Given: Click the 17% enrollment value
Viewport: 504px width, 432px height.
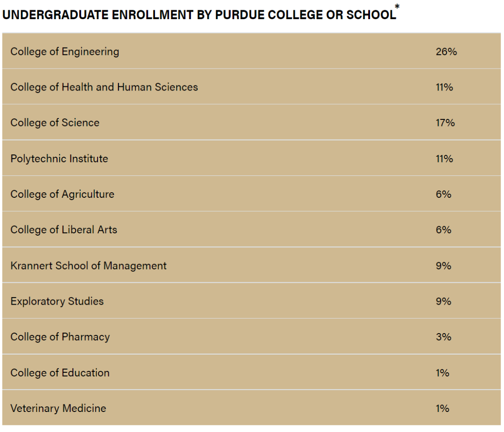Looking at the screenshot, I should pyautogui.click(x=445, y=123).
